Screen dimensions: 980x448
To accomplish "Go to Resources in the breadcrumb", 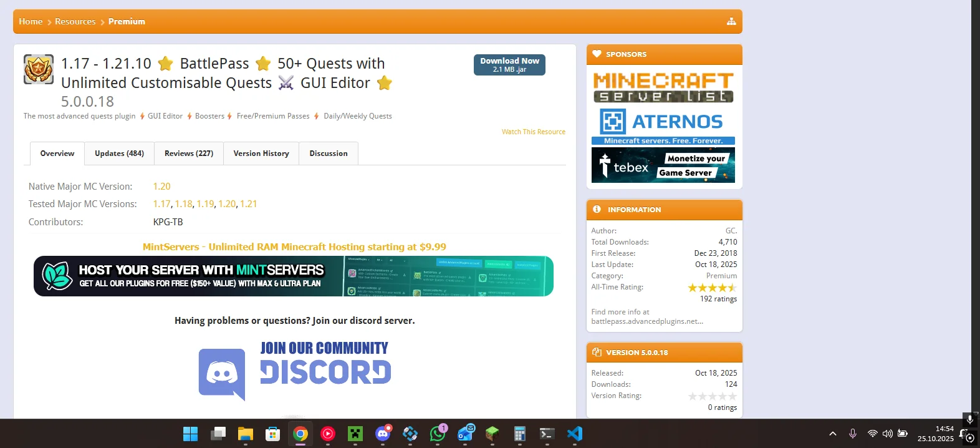I will tap(75, 21).
